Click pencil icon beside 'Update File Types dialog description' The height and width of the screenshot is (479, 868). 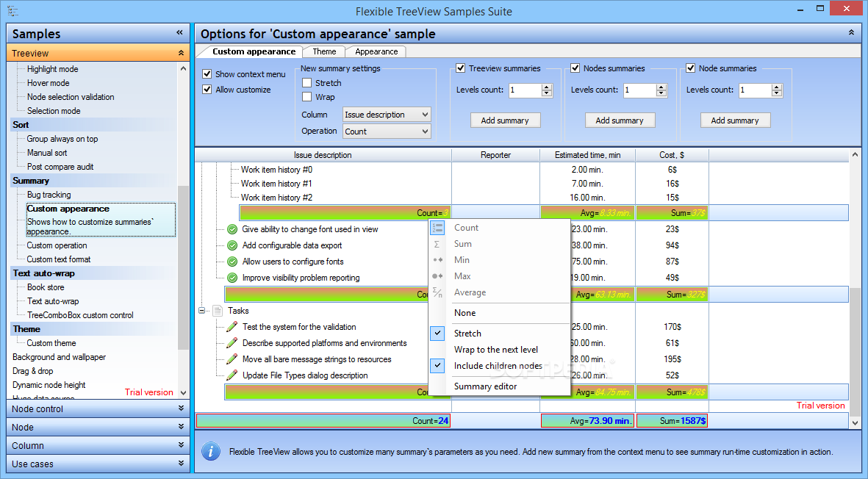(x=232, y=375)
